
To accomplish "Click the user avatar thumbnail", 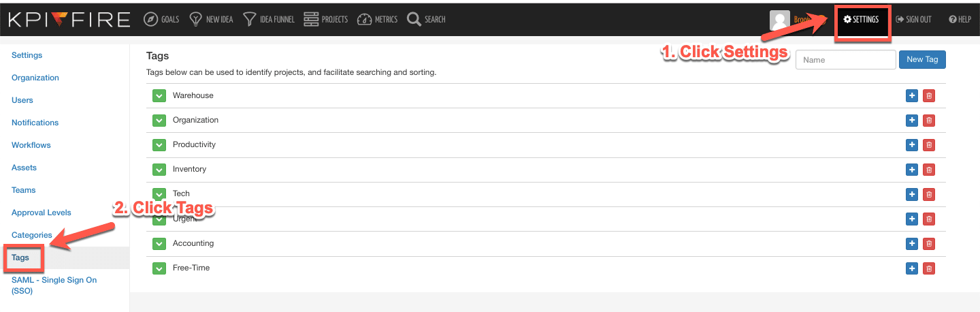I will point(779,20).
